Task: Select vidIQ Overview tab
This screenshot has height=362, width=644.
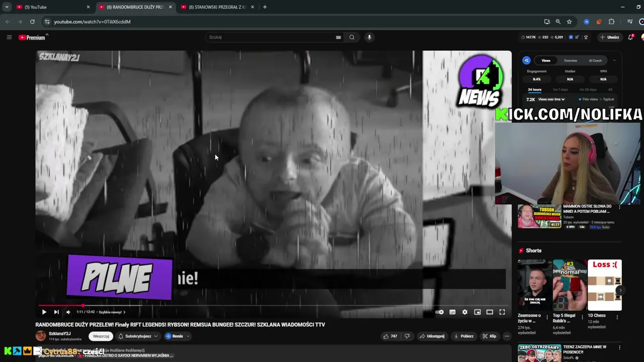Action: (570, 60)
